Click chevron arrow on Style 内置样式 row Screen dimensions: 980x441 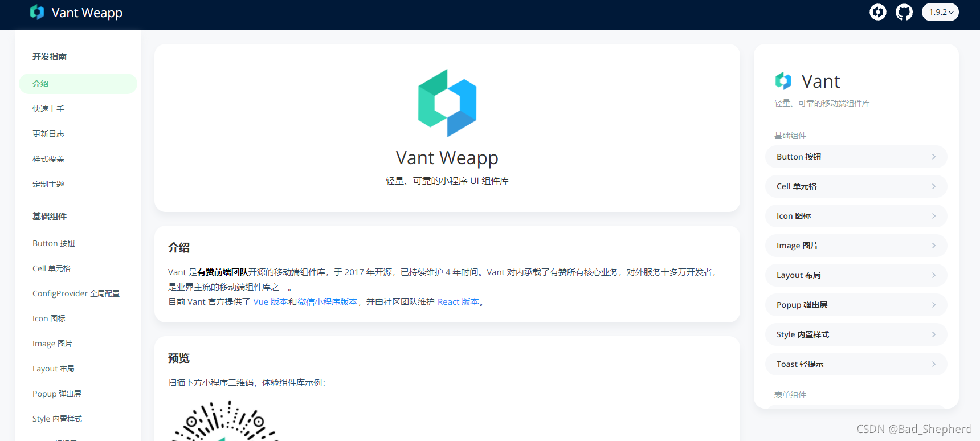(933, 334)
